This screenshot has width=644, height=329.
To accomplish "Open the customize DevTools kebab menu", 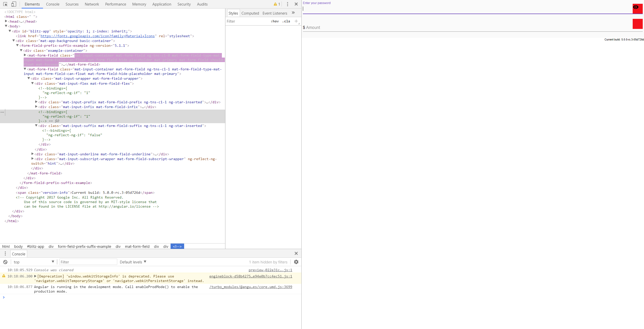I will click(287, 4).
